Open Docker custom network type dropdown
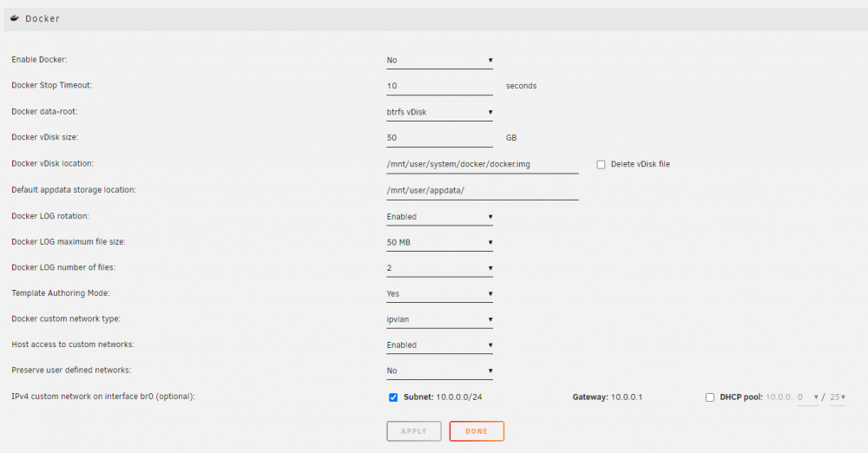The width and height of the screenshot is (868, 453). pyautogui.click(x=439, y=319)
